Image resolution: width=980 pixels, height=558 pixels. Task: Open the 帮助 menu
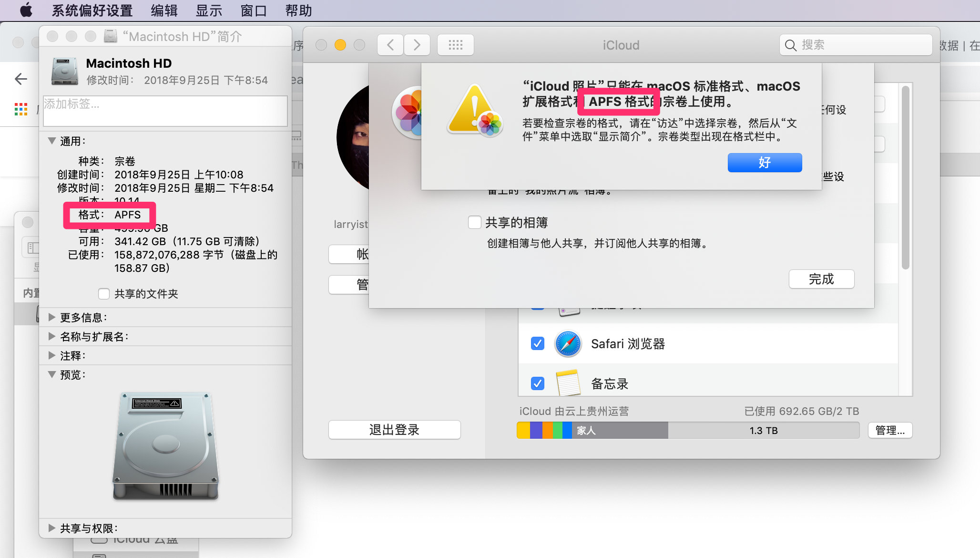298,10
